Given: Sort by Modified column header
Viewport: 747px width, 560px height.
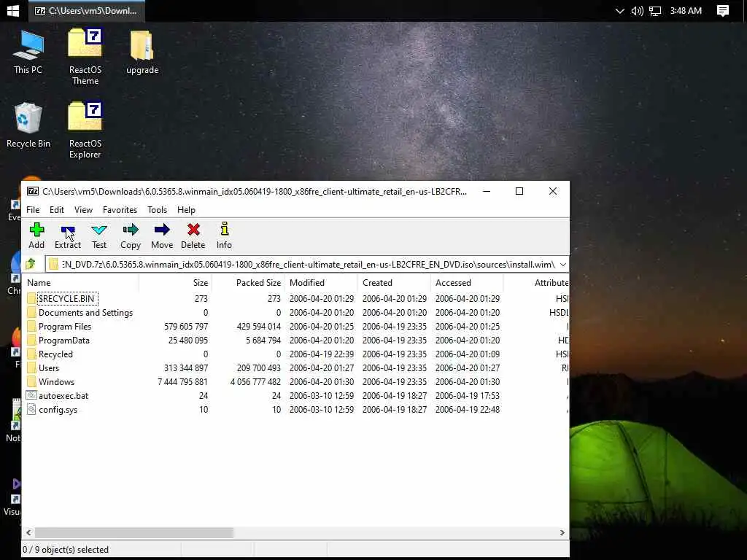Looking at the screenshot, I should (x=321, y=283).
